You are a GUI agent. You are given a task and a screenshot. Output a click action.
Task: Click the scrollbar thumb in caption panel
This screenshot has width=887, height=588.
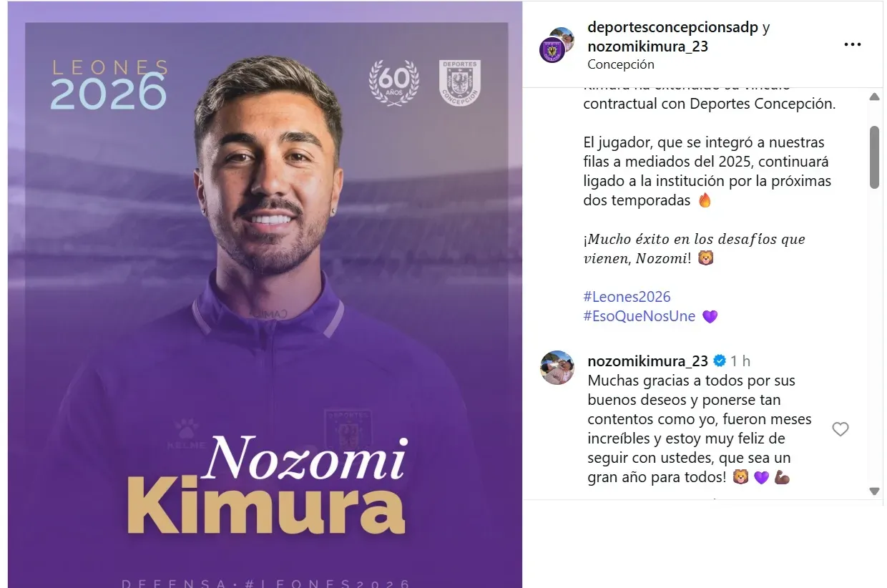(874, 157)
